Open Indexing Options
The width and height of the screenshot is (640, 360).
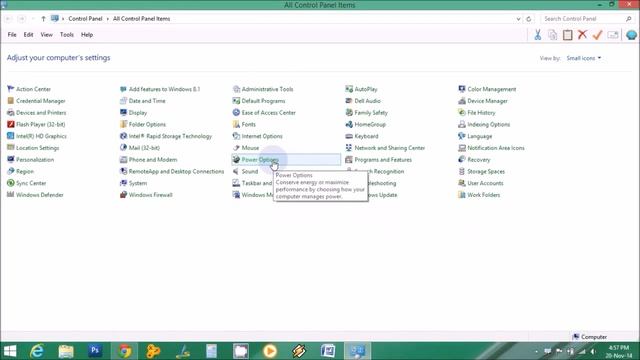point(484,124)
